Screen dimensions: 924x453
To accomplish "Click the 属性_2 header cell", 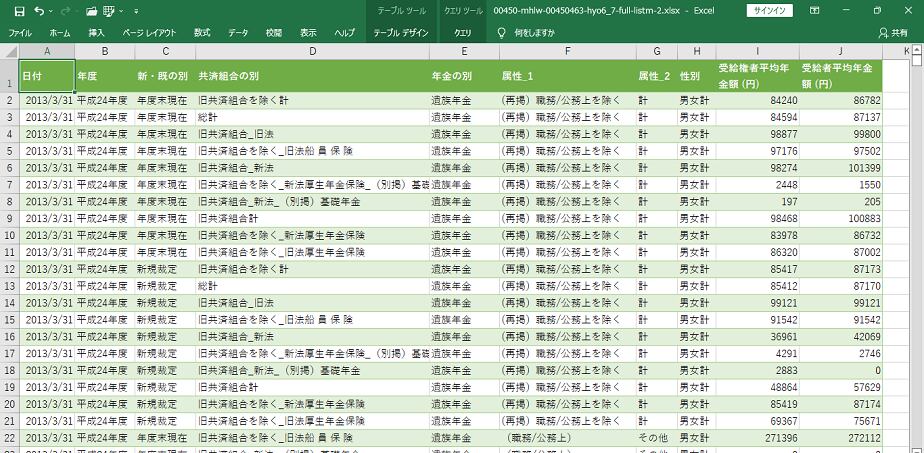I will [x=656, y=76].
